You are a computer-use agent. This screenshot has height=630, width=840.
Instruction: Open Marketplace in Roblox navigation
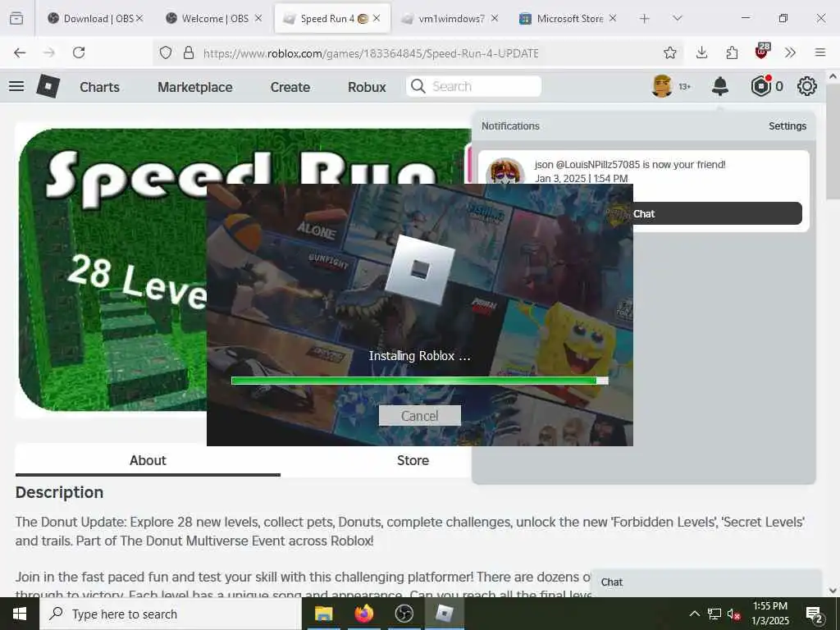pyautogui.click(x=195, y=87)
